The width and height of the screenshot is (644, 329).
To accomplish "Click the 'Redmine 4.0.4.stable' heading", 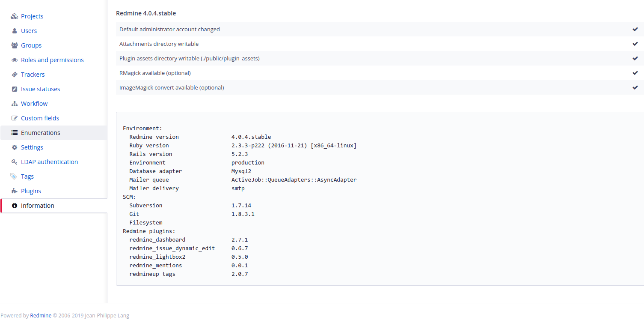I will pos(146,13).
